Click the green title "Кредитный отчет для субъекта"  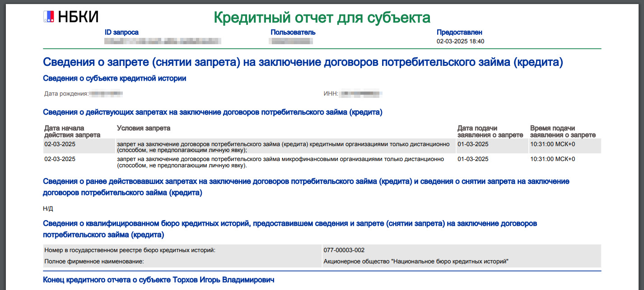pyautogui.click(x=322, y=18)
